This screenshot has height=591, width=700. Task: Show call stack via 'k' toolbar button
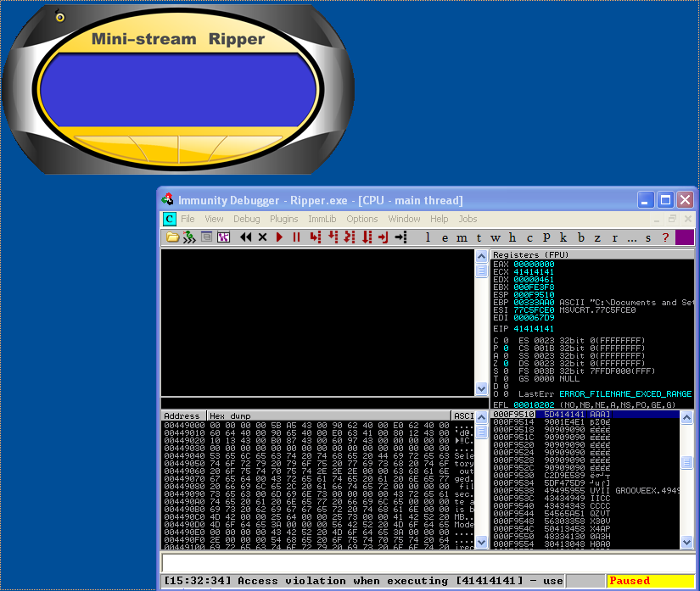563,237
